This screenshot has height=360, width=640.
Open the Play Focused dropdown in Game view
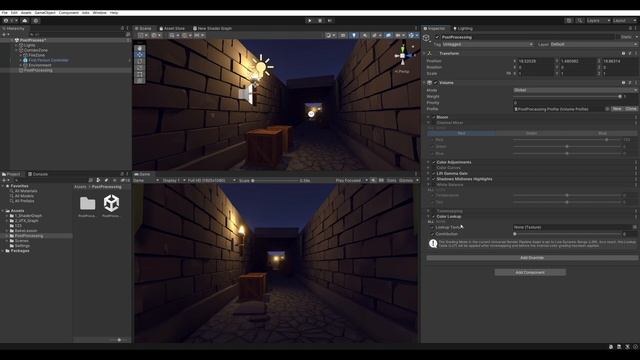click(x=351, y=180)
